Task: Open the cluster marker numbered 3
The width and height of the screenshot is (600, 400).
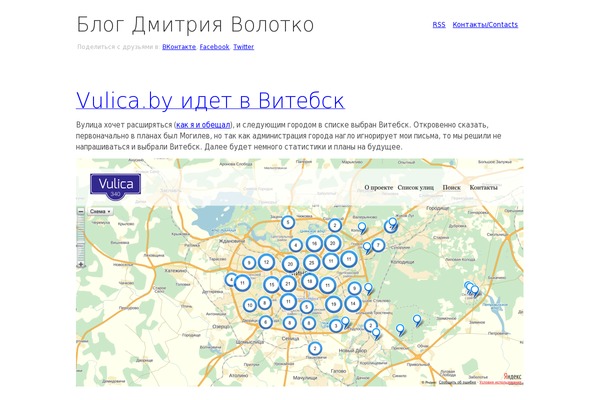Action: coord(336,326)
